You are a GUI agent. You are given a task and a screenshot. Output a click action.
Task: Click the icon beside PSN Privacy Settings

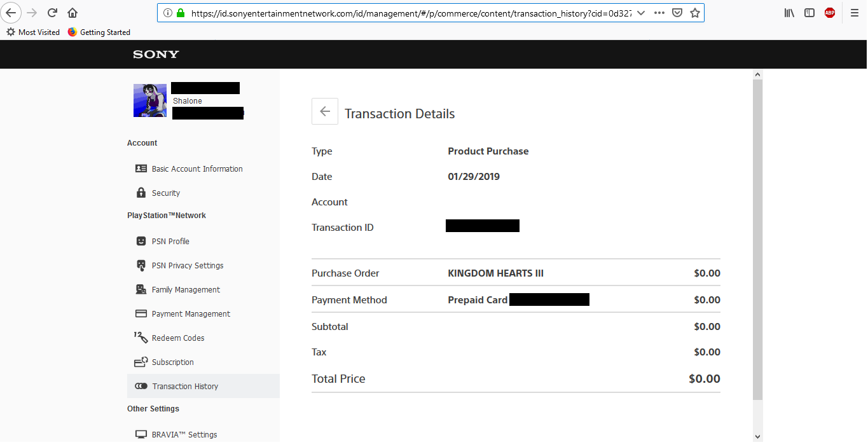(x=141, y=266)
